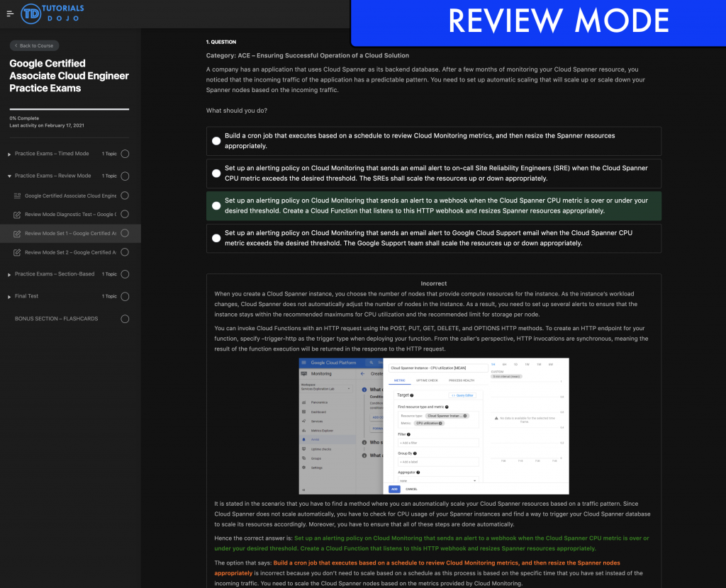
Task: Select the Google Cloud Support email option
Action: (x=216, y=239)
